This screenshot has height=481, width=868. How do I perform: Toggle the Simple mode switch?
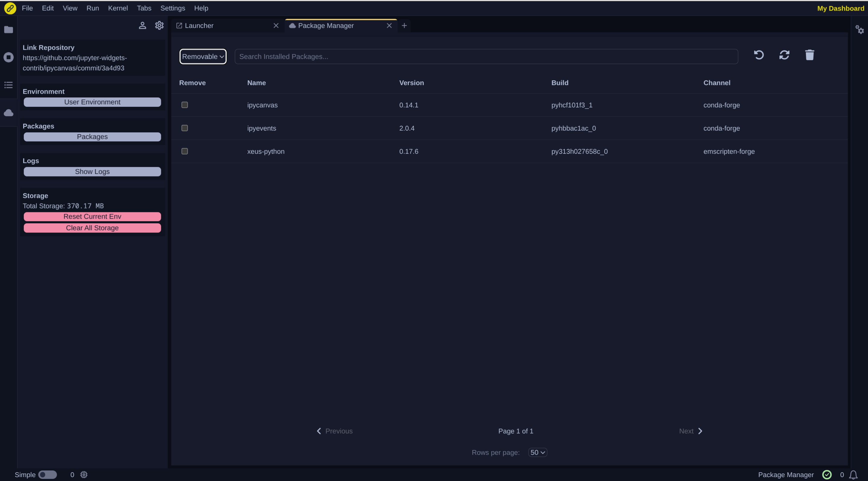click(48, 475)
